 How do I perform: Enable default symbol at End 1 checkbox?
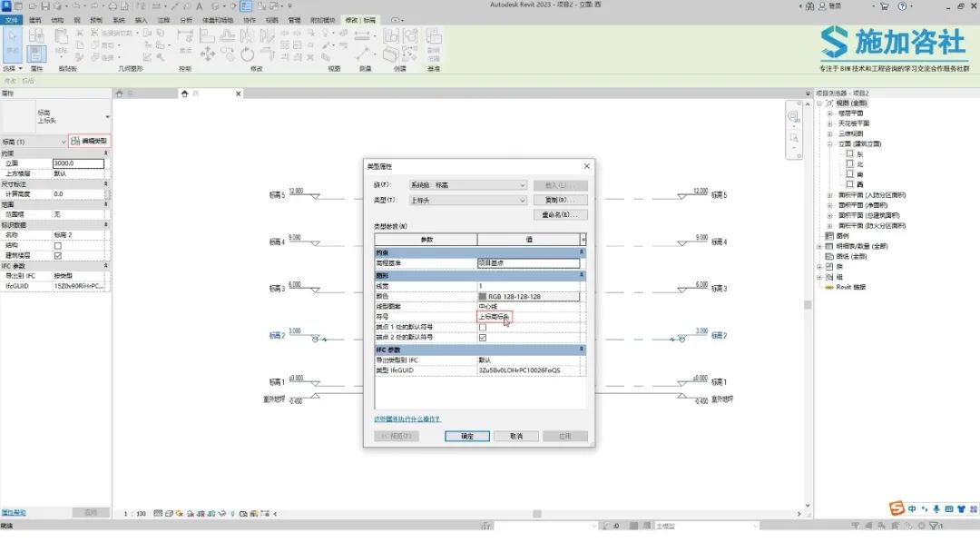(483, 328)
